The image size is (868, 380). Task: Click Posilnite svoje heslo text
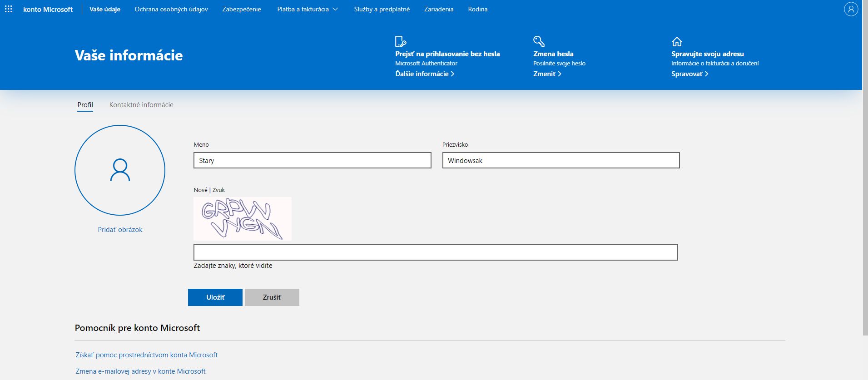coord(559,64)
